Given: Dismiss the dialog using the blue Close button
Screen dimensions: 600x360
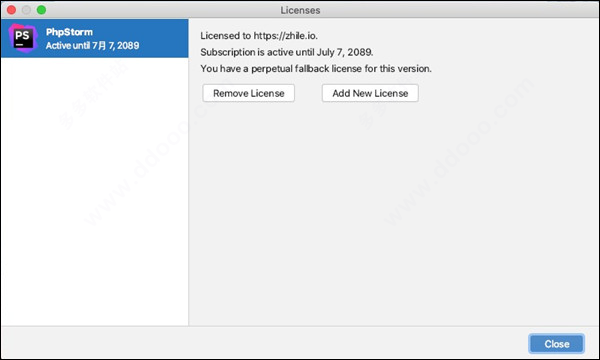Looking at the screenshot, I should tap(556, 344).
